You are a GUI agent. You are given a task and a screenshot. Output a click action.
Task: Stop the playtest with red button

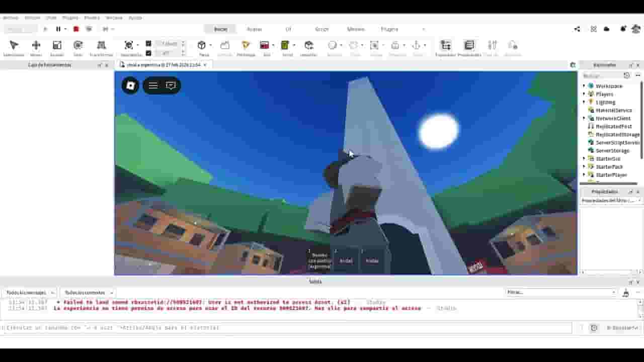[x=76, y=29]
